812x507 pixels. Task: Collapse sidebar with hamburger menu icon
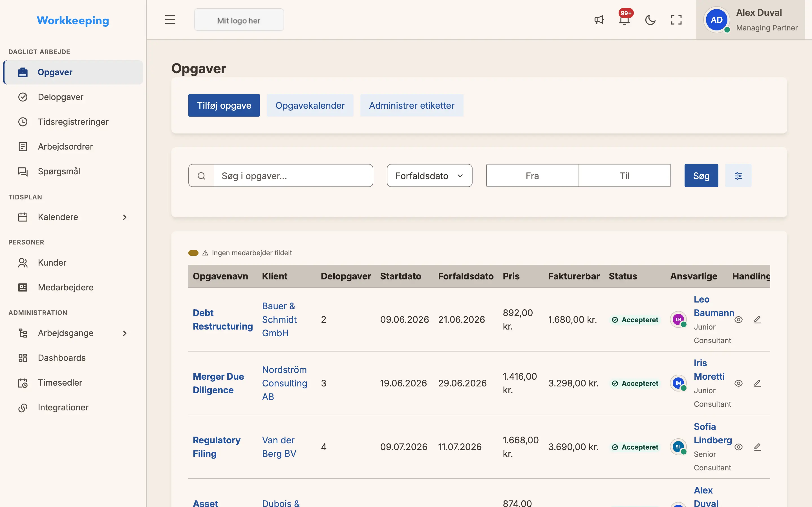(170, 20)
